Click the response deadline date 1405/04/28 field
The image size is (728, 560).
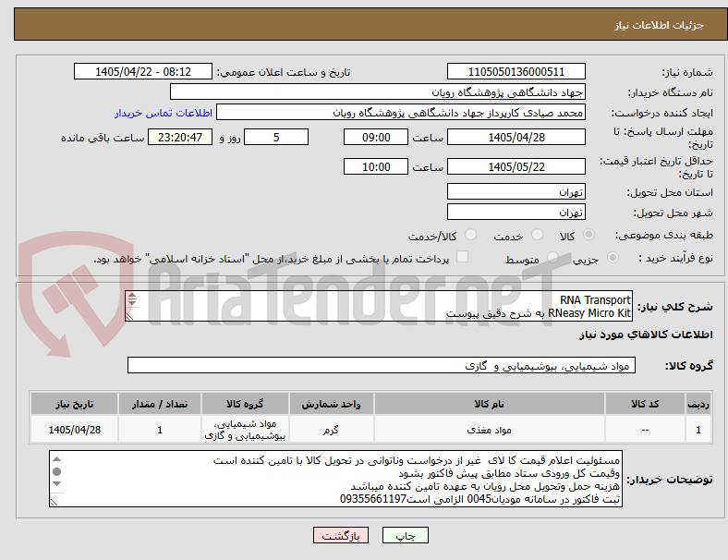[516, 138]
